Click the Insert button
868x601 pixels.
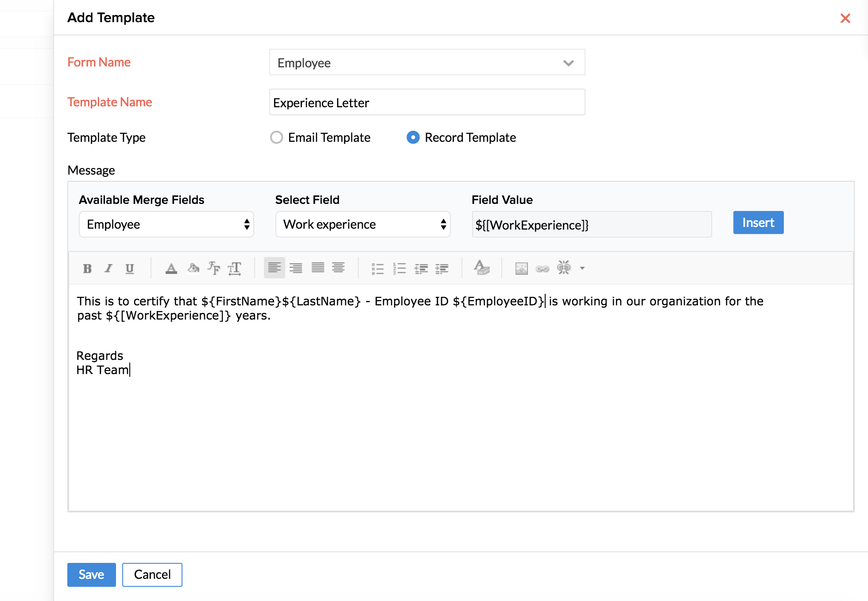[758, 222]
